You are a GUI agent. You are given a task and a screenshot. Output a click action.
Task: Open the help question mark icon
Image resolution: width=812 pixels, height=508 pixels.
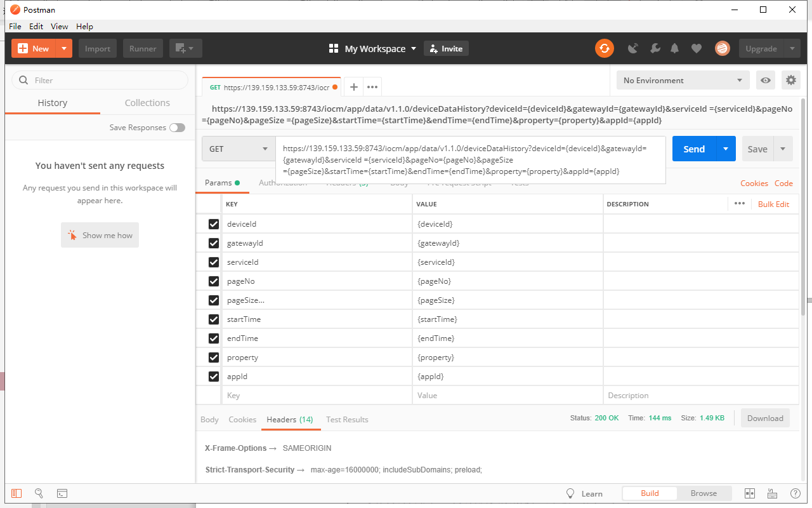[795, 493]
